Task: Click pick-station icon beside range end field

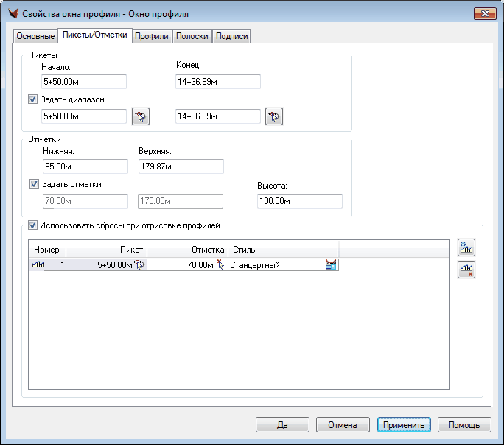Action: coord(274,116)
